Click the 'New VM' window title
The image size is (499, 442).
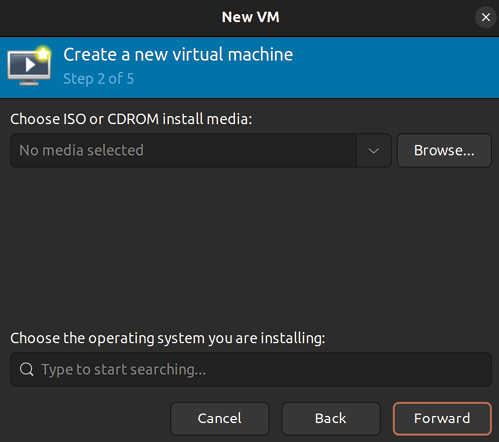(251, 17)
